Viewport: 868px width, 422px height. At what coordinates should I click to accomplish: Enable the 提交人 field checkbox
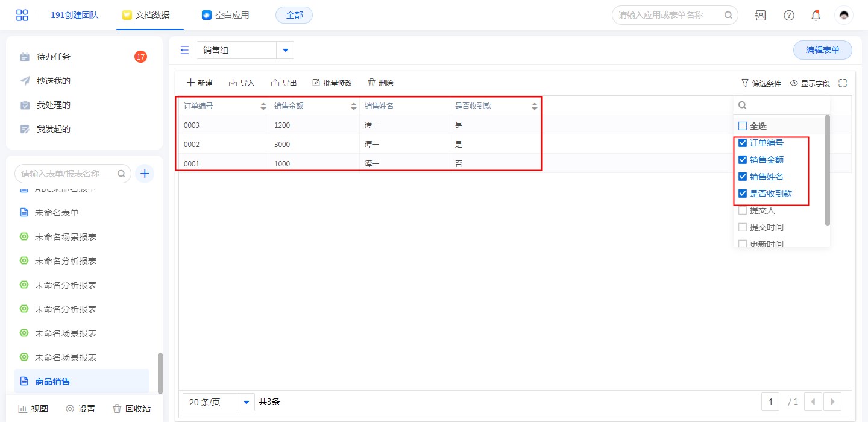743,210
